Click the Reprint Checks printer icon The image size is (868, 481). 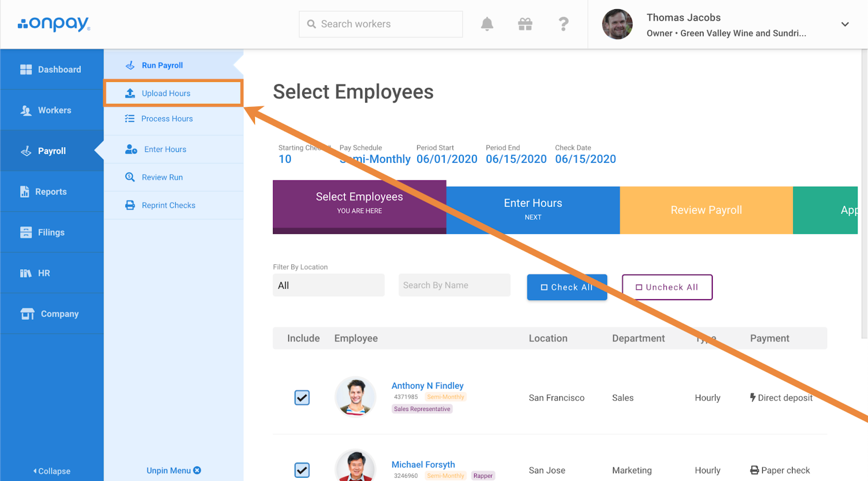tap(130, 205)
